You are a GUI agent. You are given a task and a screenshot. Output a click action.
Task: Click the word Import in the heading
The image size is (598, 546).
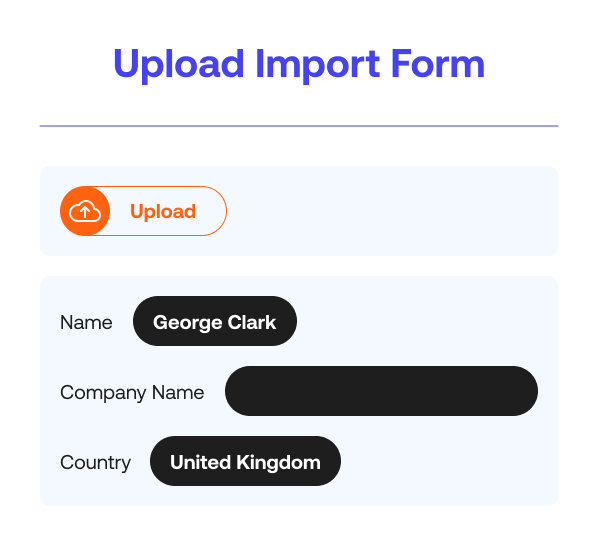(x=317, y=64)
